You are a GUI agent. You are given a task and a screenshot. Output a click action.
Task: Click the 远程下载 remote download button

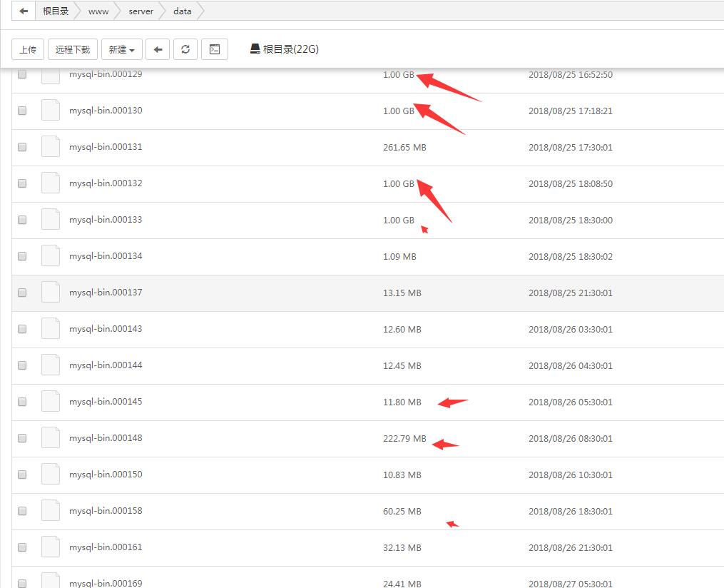coord(73,49)
